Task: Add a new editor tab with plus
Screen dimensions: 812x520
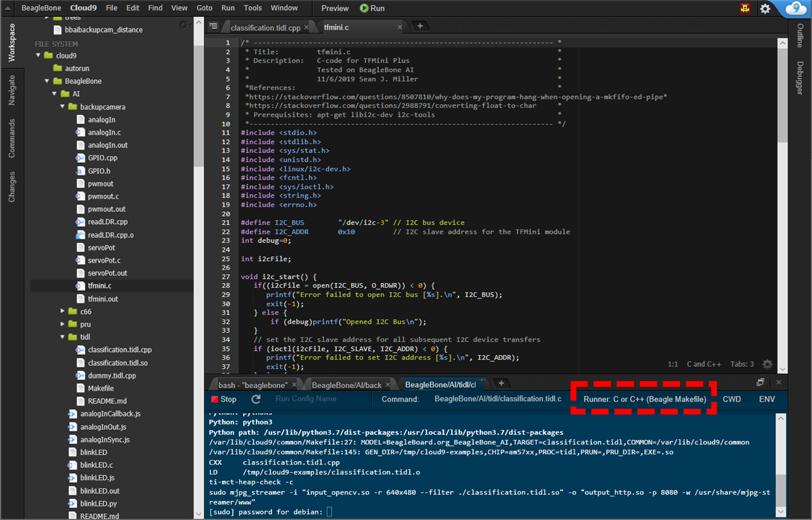Action: 420,26
